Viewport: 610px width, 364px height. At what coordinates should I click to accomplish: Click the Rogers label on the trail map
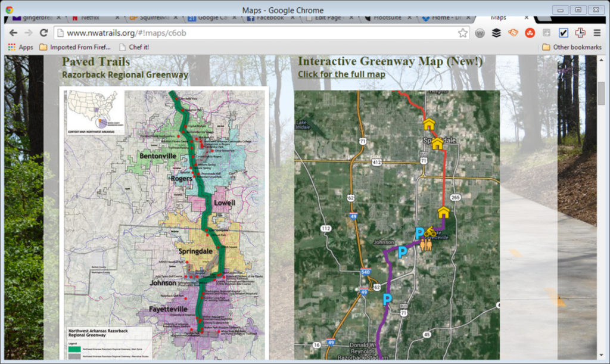[181, 179]
